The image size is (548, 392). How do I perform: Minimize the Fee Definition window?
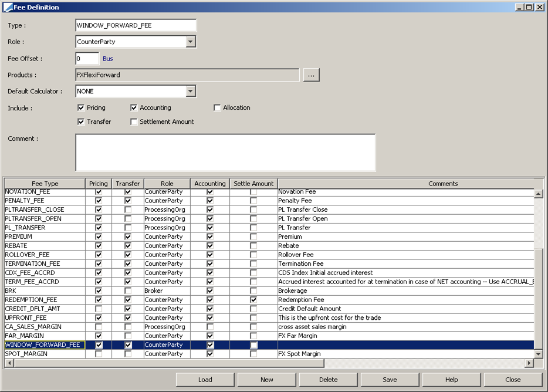tap(520, 7)
